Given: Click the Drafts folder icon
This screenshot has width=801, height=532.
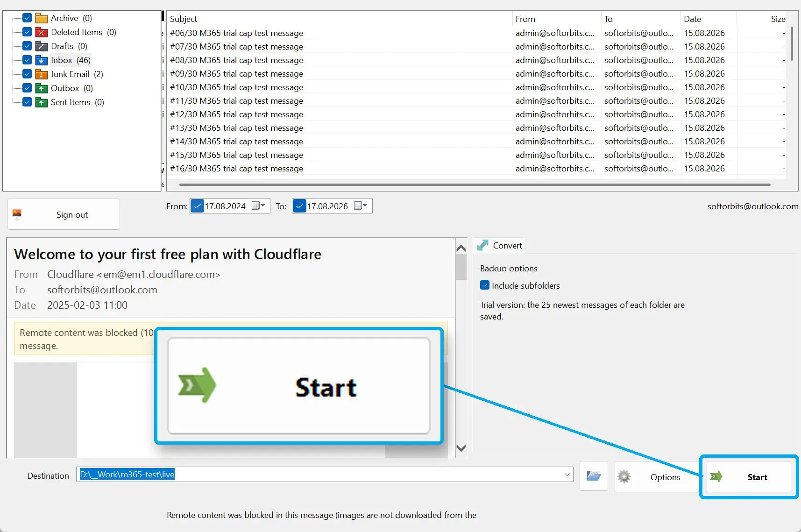Looking at the screenshot, I should pos(42,46).
